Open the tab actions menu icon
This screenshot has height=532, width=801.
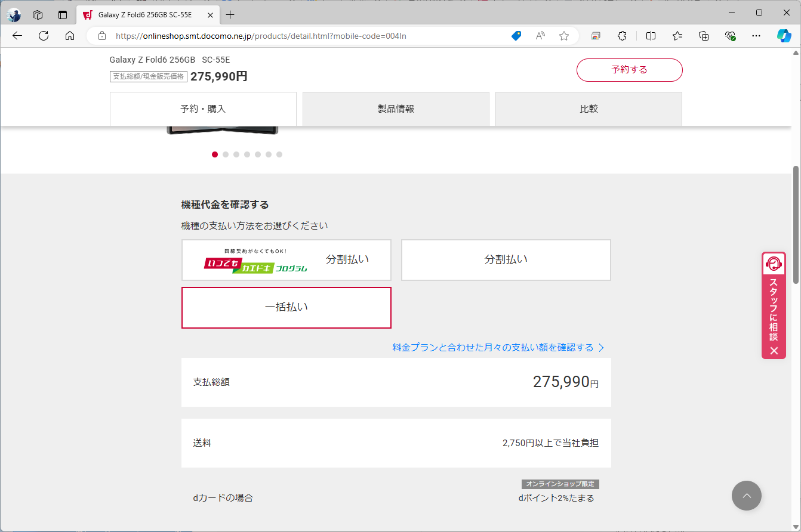pyautogui.click(x=63, y=15)
